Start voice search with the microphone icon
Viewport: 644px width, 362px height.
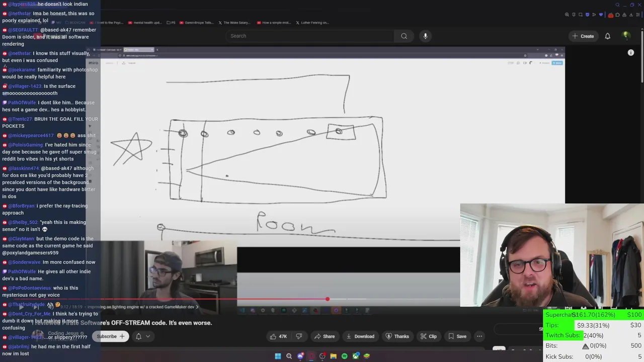pos(425,36)
